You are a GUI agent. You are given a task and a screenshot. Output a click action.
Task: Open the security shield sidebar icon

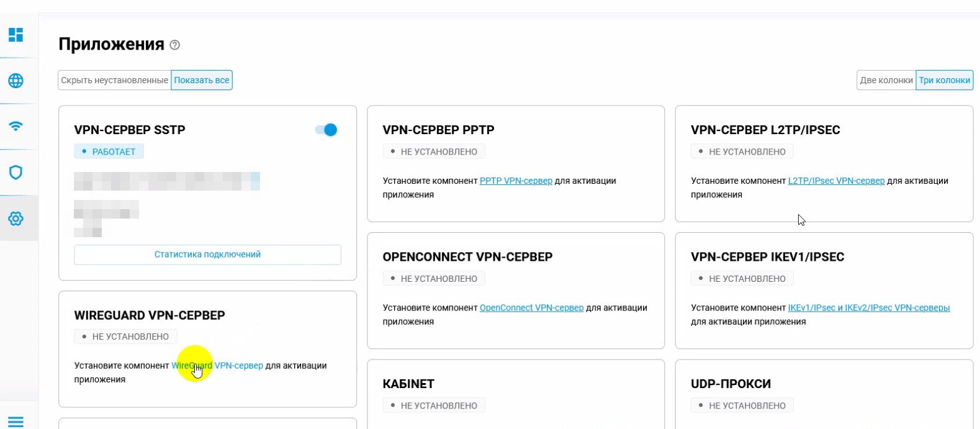[x=16, y=173]
